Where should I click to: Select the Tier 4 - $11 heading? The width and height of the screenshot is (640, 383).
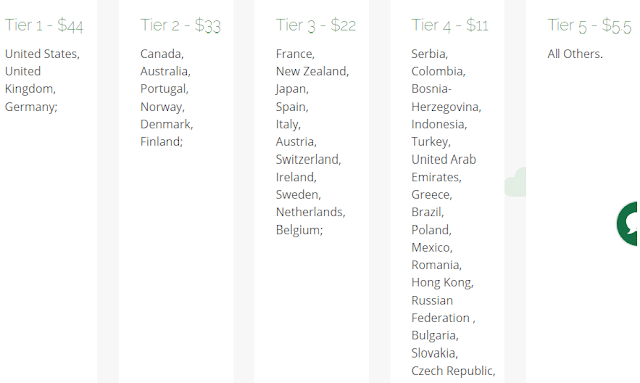point(450,25)
